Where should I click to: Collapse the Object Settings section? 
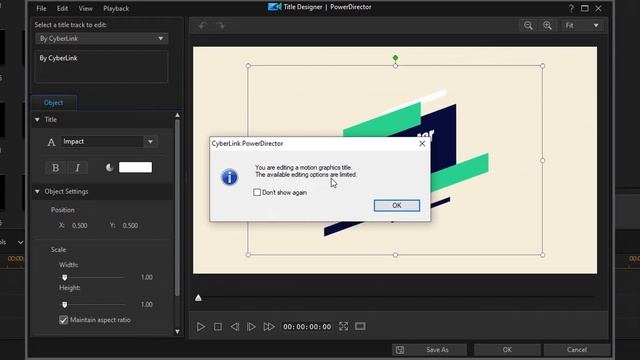(x=38, y=191)
